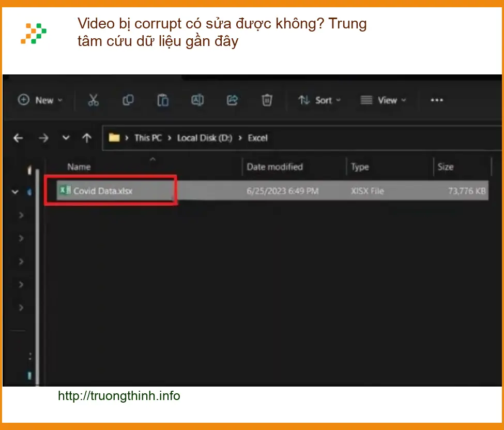Click the colorful pixel logo
This screenshot has width=504, height=430.
pyautogui.click(x=34, y=33)
